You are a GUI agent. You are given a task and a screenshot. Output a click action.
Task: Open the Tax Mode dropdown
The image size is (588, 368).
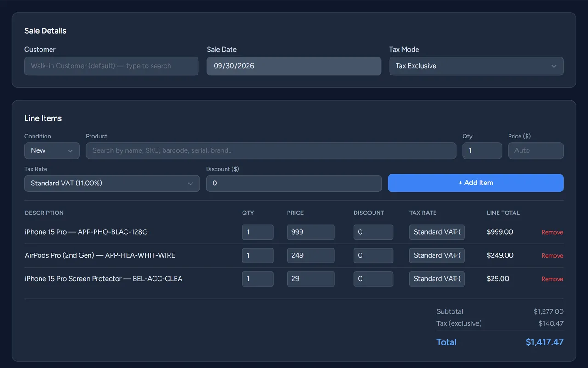pos(476,66)
